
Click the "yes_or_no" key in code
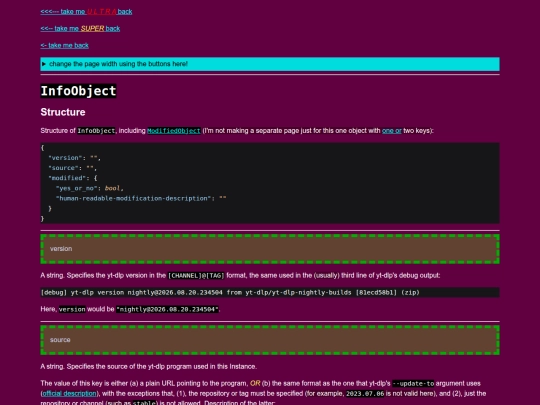pos(76,188)
